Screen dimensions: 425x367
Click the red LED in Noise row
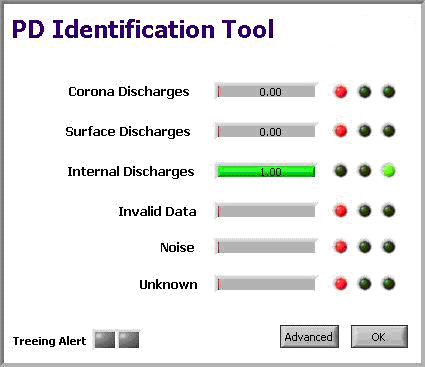coord(341,247)
